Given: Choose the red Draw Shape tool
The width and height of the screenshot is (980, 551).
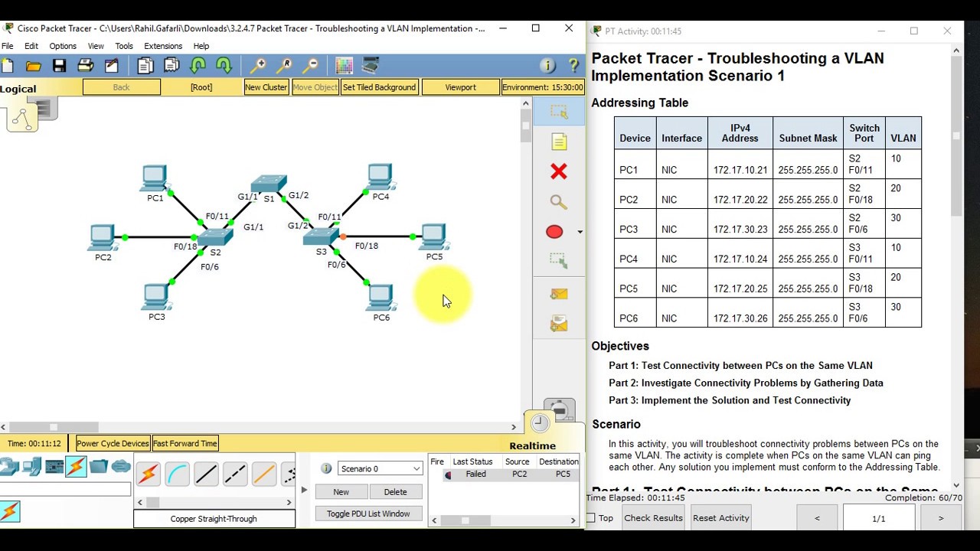Looking at the screenshot, I should (x=554, y=232).
